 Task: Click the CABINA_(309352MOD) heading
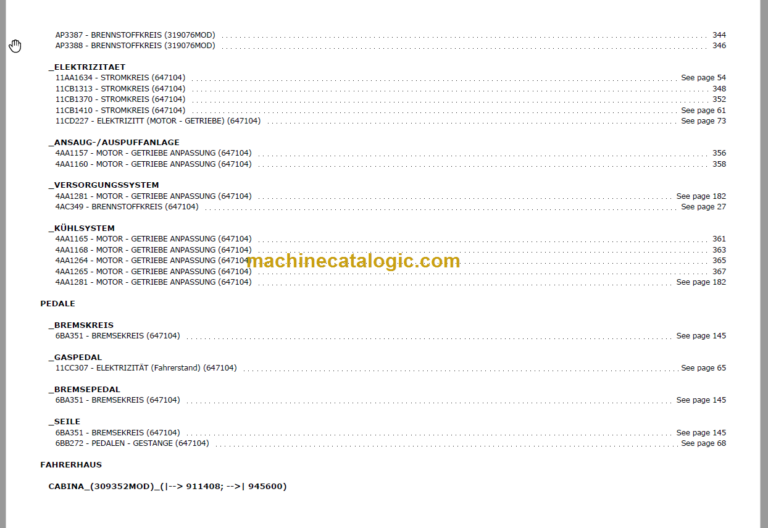click(168, 486)
